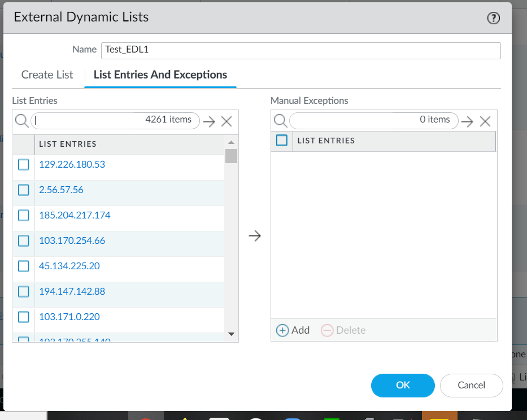Switch to the Create List tab
The width and height of the screenshot is (527, 420).
tap(47, 75)
